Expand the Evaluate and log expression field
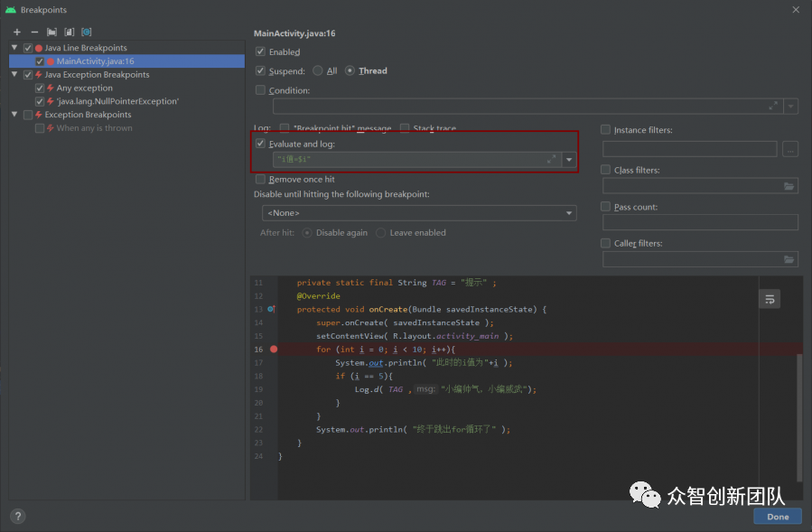Viewport: 812px width, 532px height. [x=552, y=159]
